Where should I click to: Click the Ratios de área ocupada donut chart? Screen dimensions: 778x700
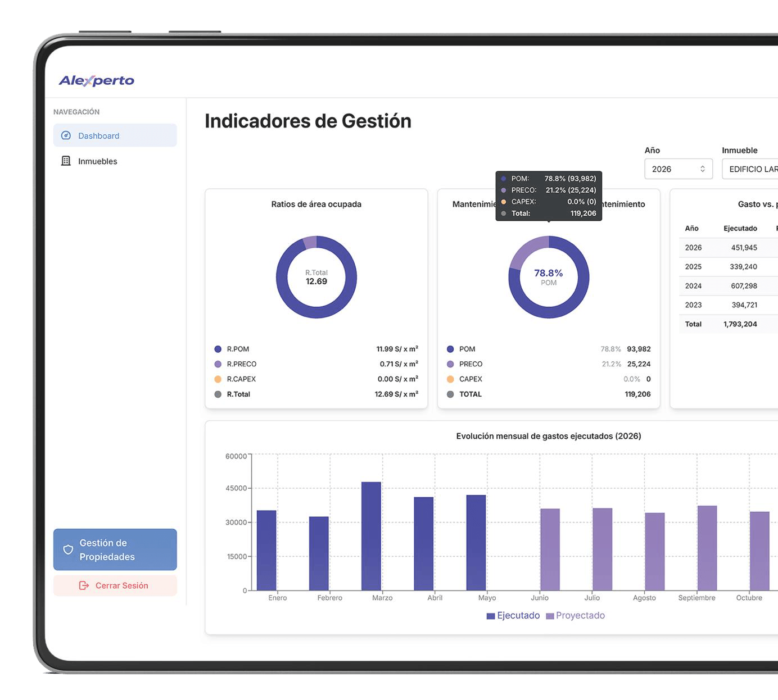pos(316,277)
